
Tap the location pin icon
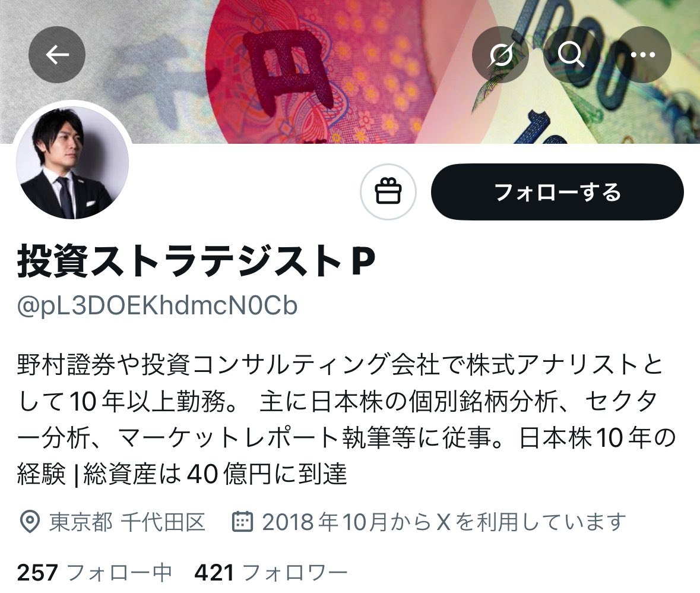pyautogui.click(x=30, y=522)
